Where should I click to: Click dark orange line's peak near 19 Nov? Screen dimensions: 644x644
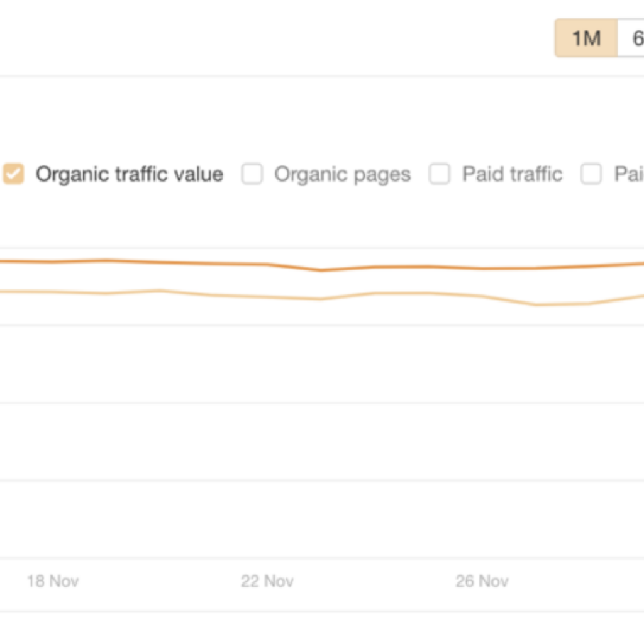pos(106,260)
